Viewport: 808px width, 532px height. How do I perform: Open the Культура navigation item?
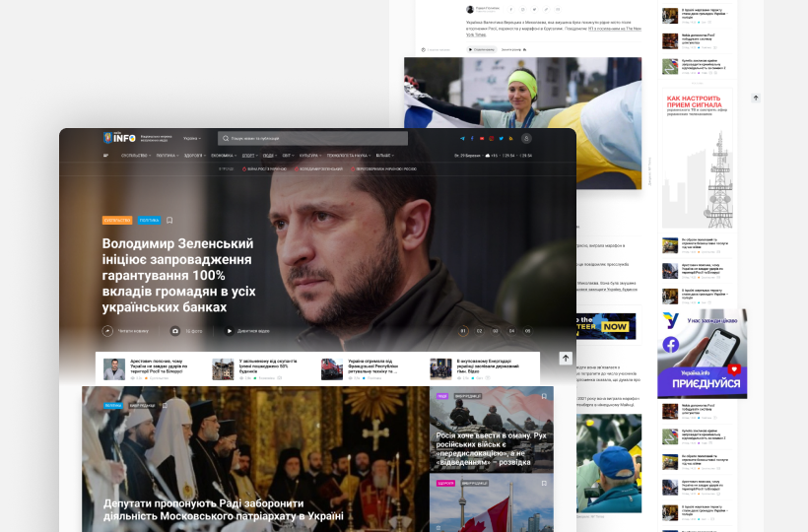(309, 156)
